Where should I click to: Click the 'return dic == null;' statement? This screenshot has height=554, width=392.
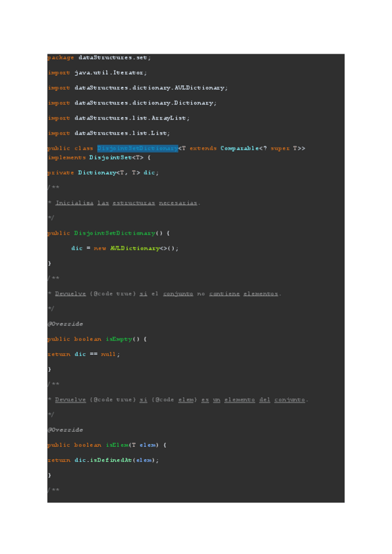(x=84, y=354)
